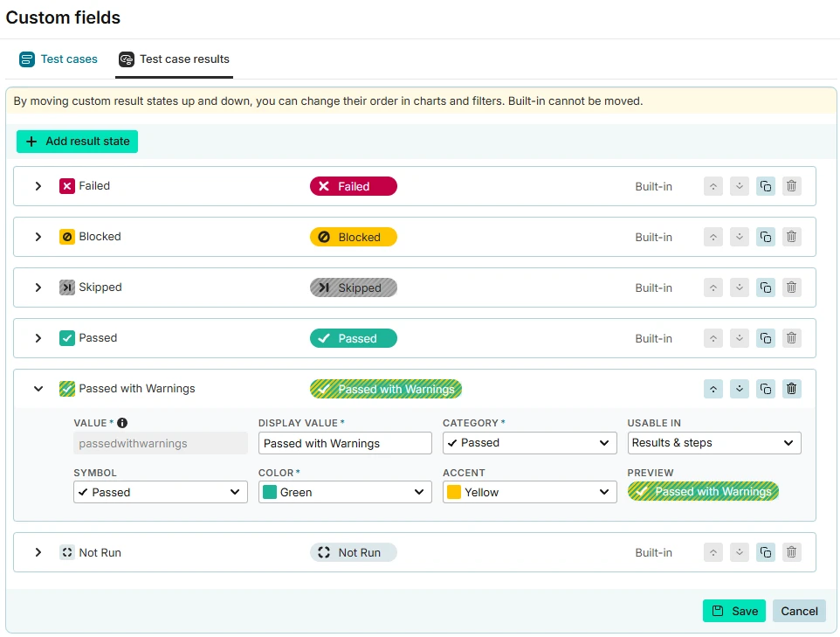This screenshot has width=840, height=637.
Task: Delete the Failed result state
Action: coord(791,186)
